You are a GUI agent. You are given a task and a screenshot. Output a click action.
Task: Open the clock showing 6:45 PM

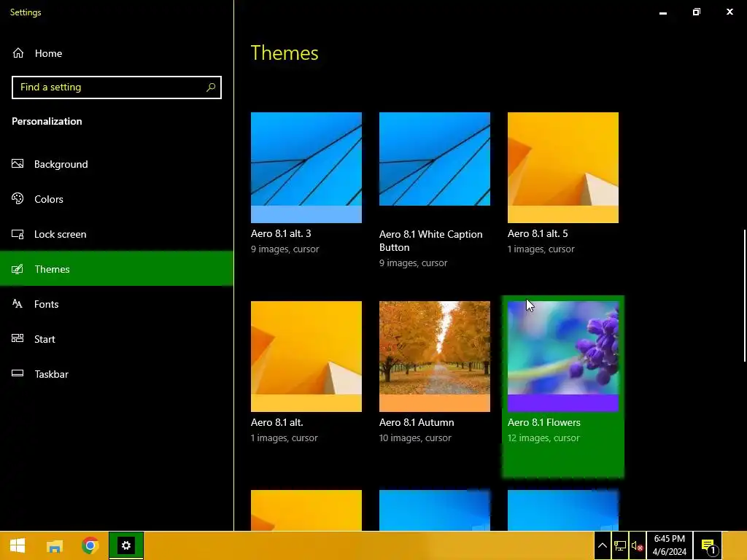pyautogui.click(x=670, y=545)
